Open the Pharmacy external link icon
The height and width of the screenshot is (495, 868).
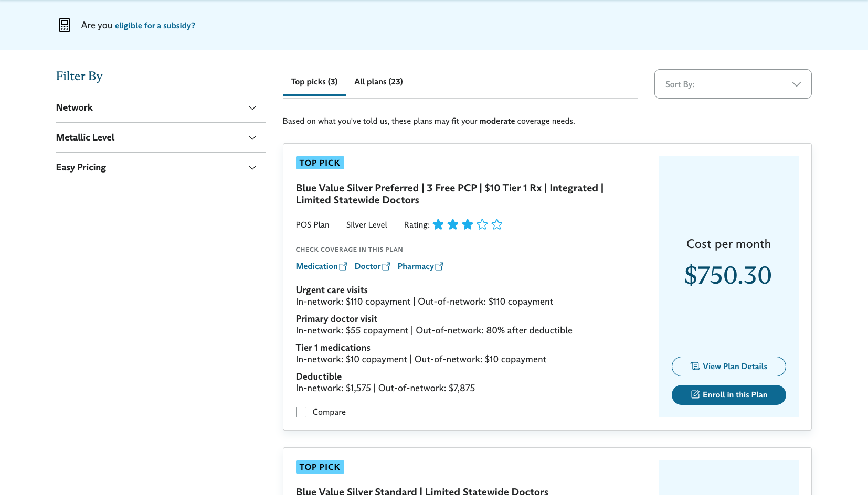click(439, 266)
